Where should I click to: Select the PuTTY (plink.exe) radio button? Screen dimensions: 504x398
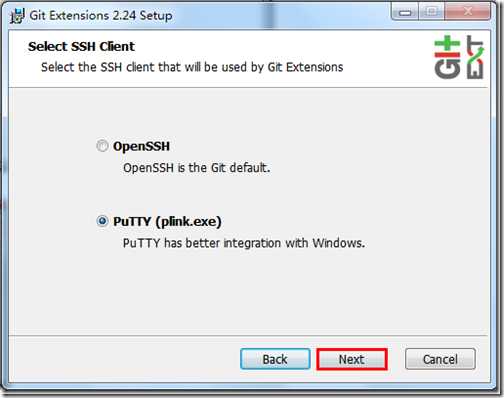coord(102,221)
